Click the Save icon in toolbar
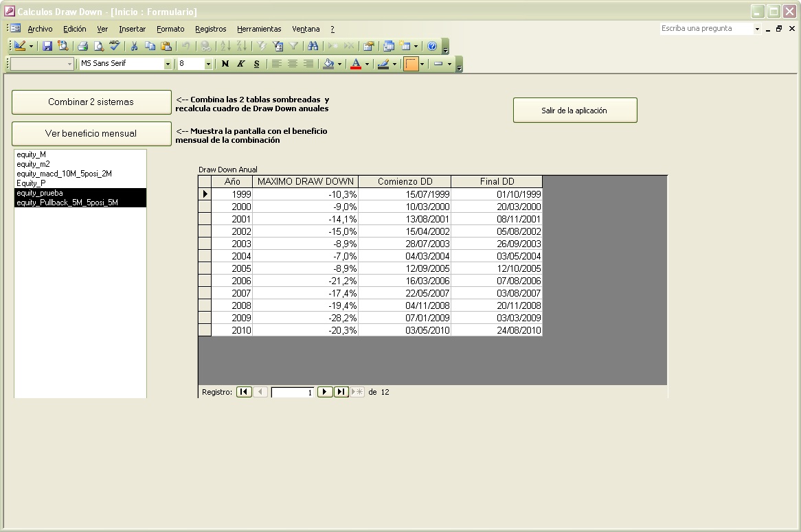The width and height of the screenshot is (801, 532). 47,46
